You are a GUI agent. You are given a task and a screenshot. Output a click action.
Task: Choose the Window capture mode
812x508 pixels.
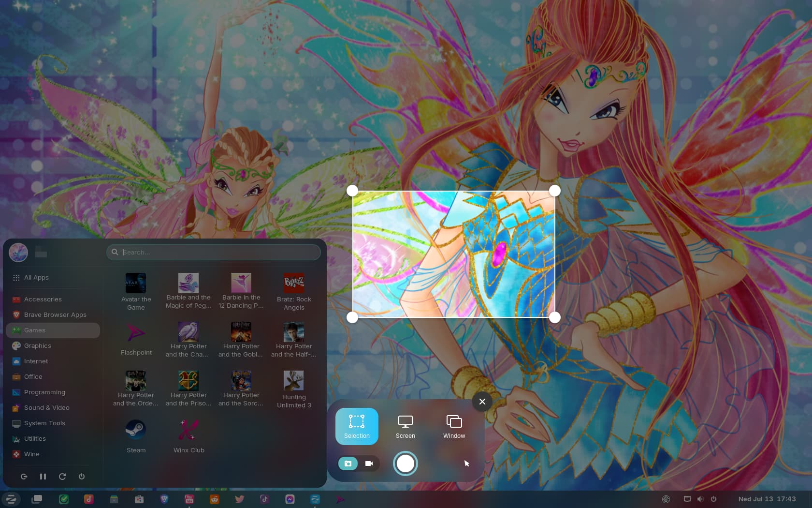[454, 426]
